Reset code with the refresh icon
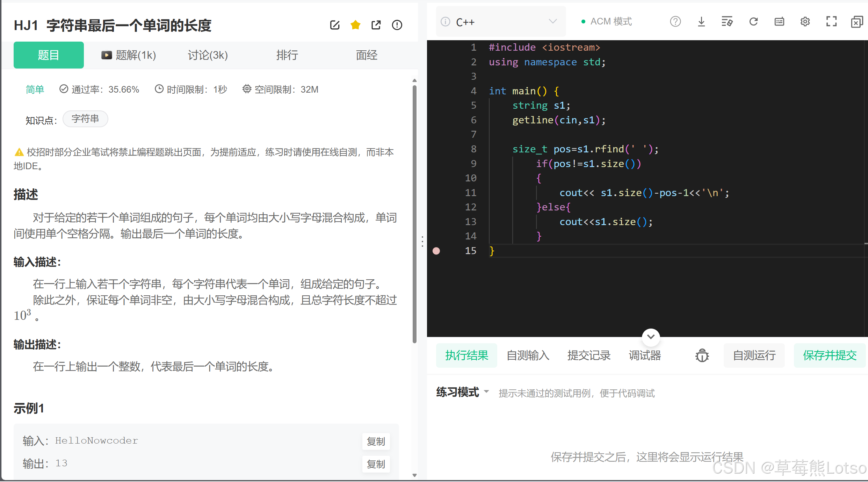Screen dimensions: 868x482 pyautogui.click(x=753, y=22)
